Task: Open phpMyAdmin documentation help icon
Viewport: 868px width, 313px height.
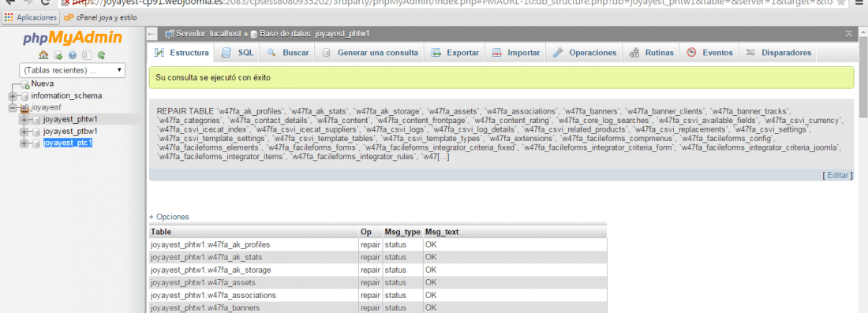Action: pyautogui.click(x=73, y=55)
